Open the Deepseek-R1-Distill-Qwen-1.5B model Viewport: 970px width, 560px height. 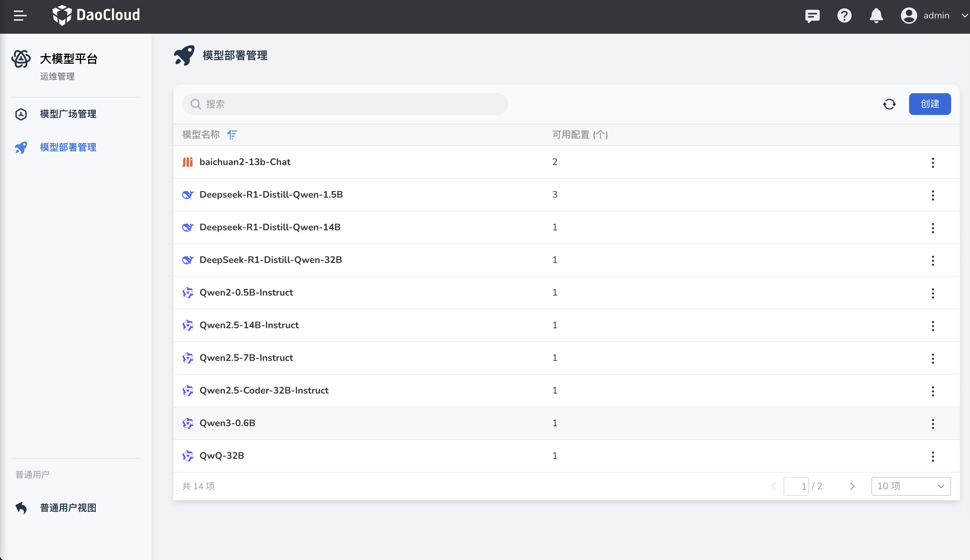pos(271,195)
